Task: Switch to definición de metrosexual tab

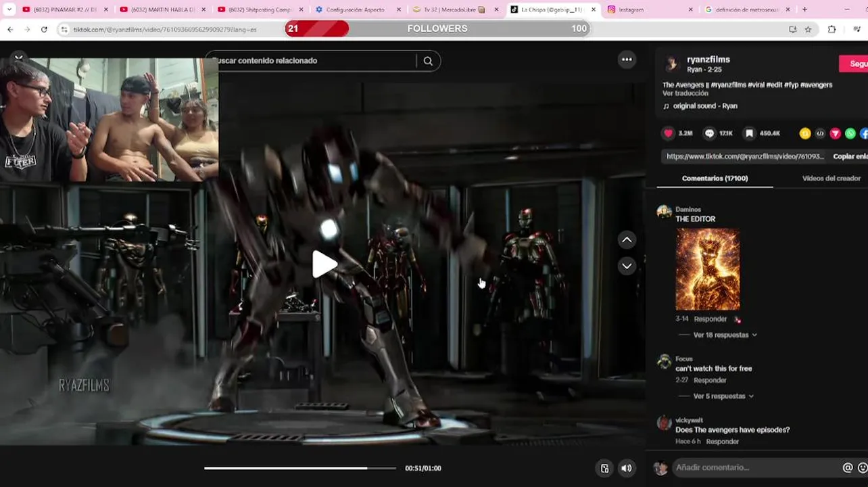Action: [x=747, y=9]
